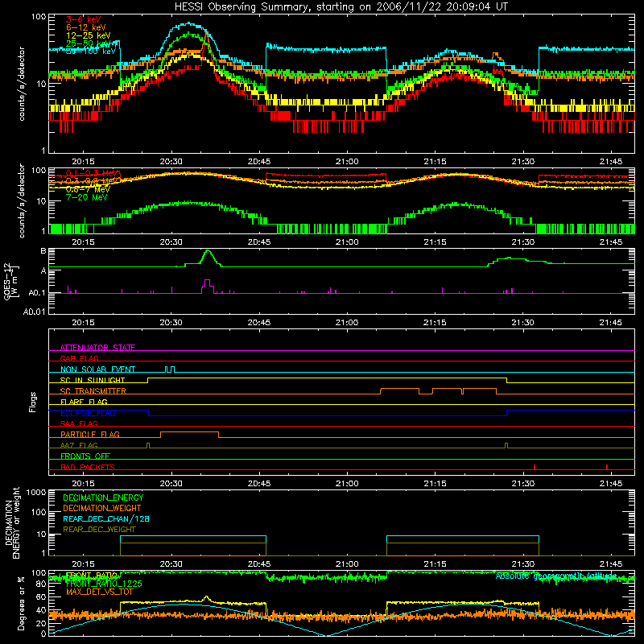Viewport: 644px width, 644px height.
Task: Select the SAA_FLAG label
Action: (79, 423)
